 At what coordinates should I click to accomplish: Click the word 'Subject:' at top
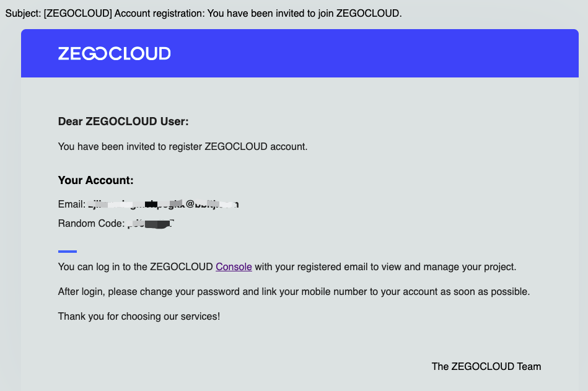[x=23, y=14]
